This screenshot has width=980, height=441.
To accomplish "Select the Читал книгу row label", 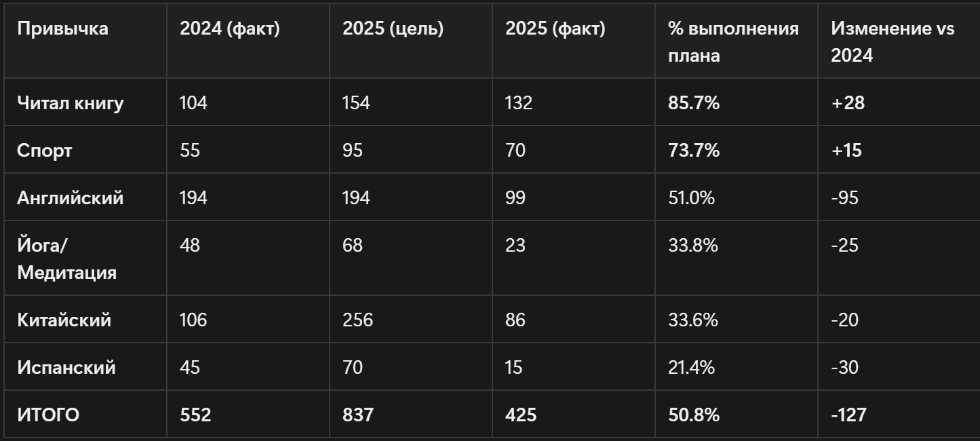I will [x=71, y=103].
